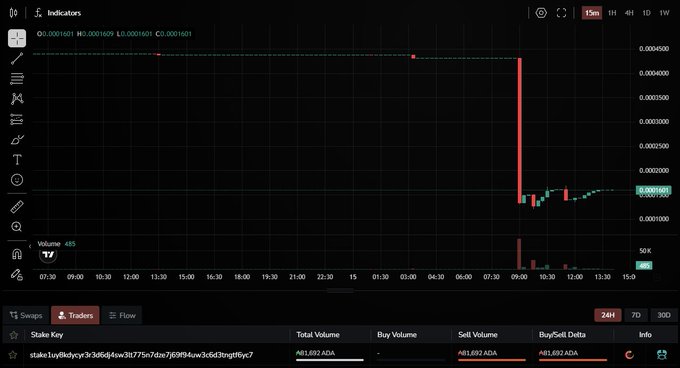The width and height of the screenshot is (680, 368).
Task: Click the tall volume bar at 09:00
Action: (x=519, y=254)
